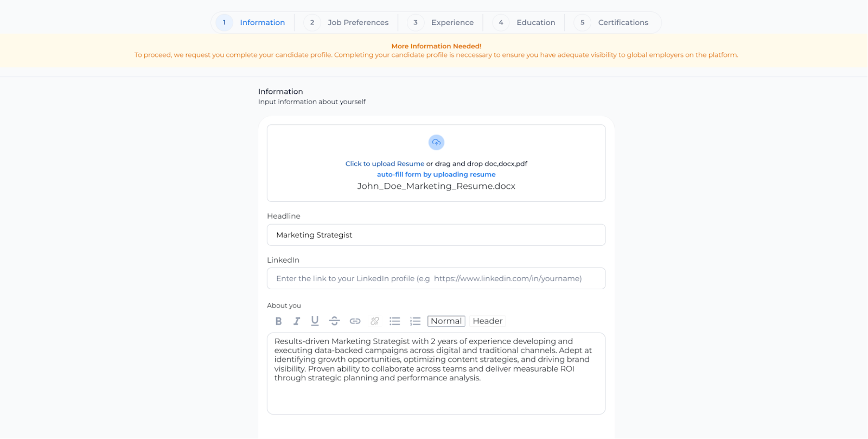The image size is (868, 439).
Task: Click the LinkedIn profile URL field
Action: 436,278
